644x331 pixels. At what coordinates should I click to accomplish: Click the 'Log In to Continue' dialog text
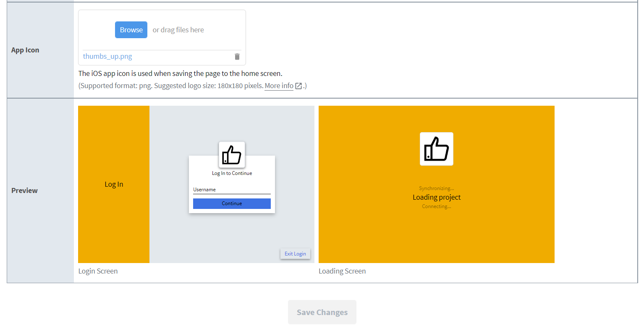pos(232,173)
